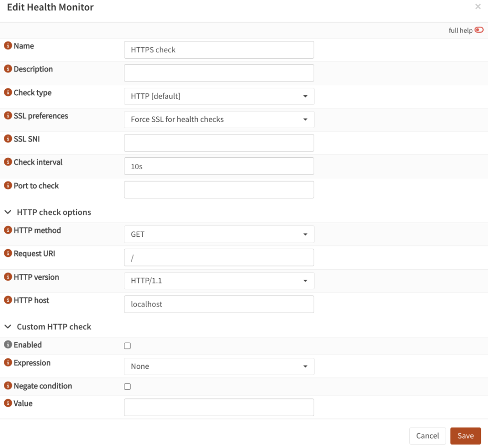Screen dimensions: 488x448
Task: Open the Check type dropdown
Action: (219, 96)
